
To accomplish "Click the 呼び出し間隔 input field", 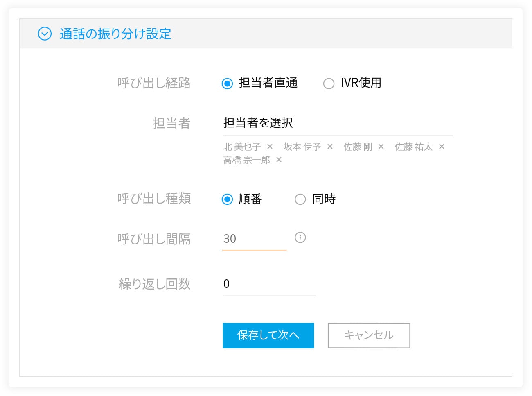I will coord(254,239).
